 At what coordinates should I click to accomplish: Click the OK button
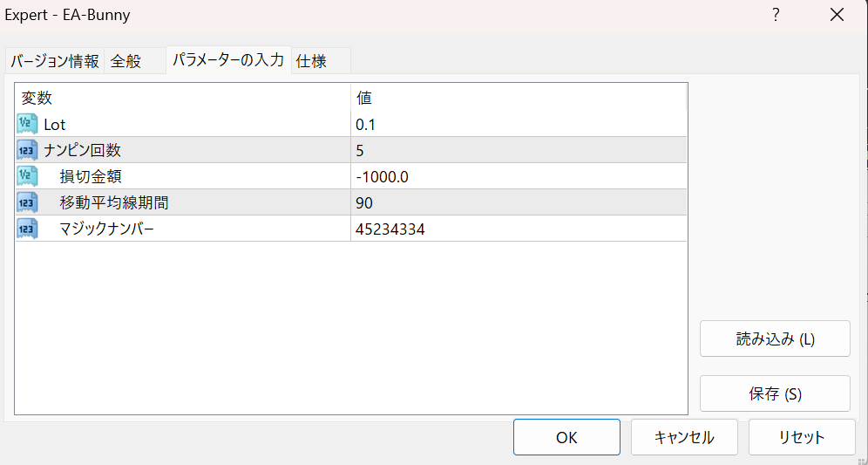(566, 437)
